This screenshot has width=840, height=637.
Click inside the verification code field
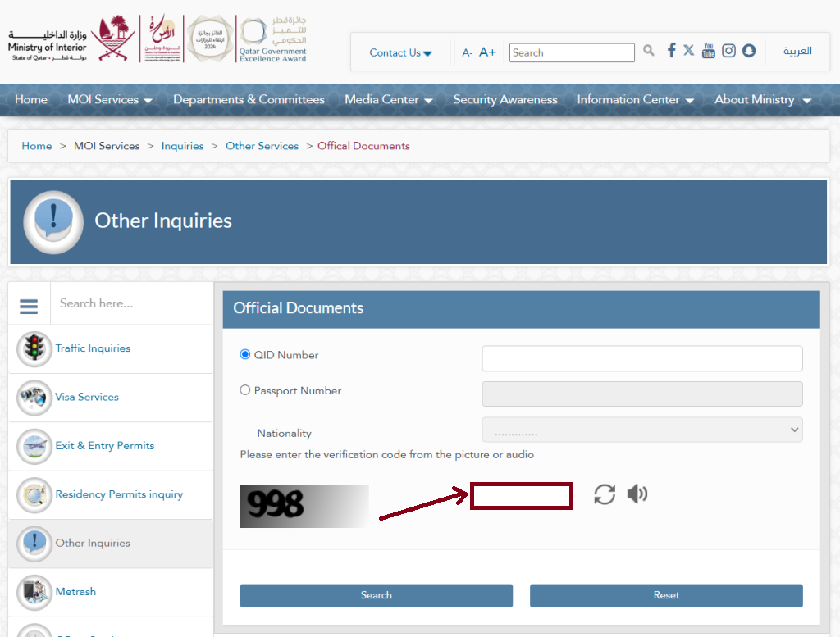click(x=522, y=495)
